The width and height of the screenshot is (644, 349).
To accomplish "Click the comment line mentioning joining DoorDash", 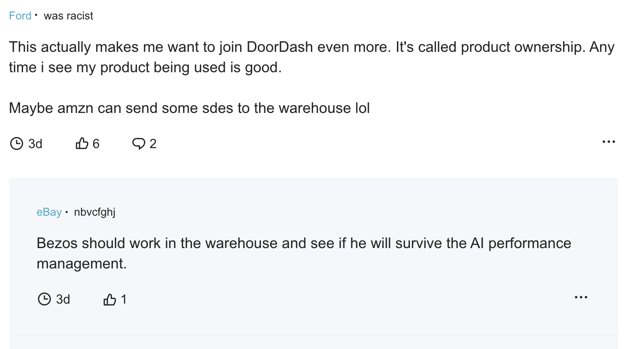I will pos(312,47).
